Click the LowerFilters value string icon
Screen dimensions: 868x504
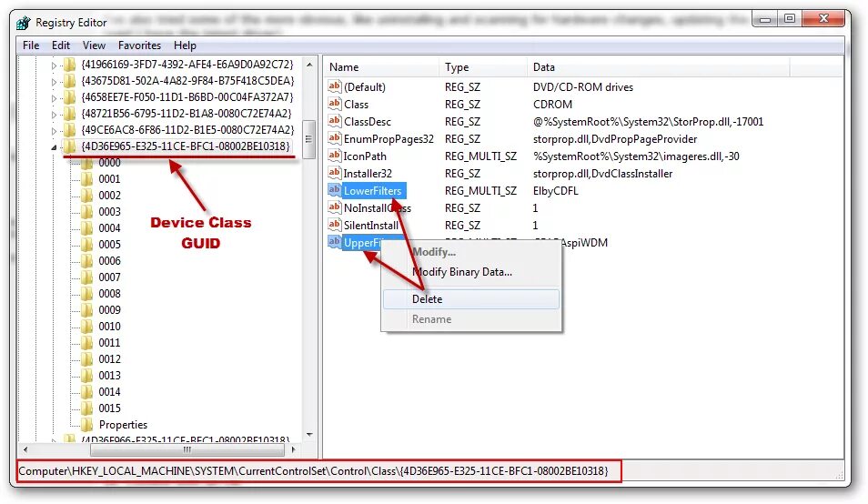pyautogui.click(x=334, y=190)
